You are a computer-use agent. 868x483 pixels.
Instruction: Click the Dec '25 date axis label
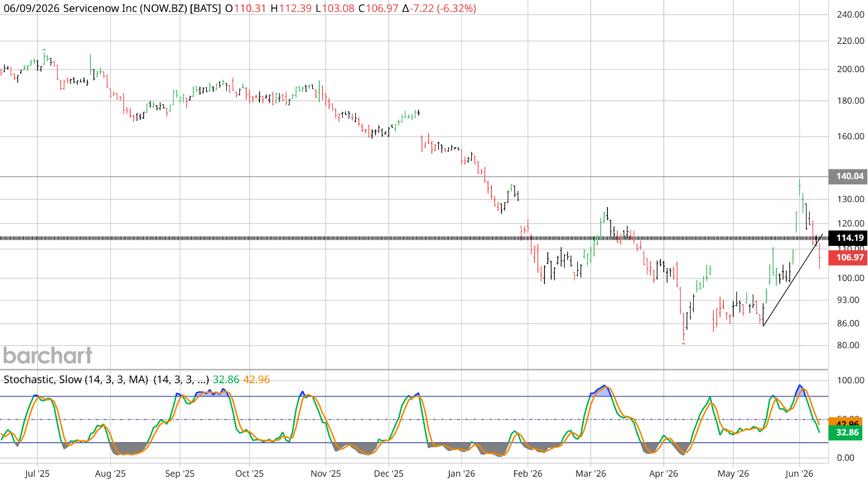pyautogui.click(x=389, y=473)
